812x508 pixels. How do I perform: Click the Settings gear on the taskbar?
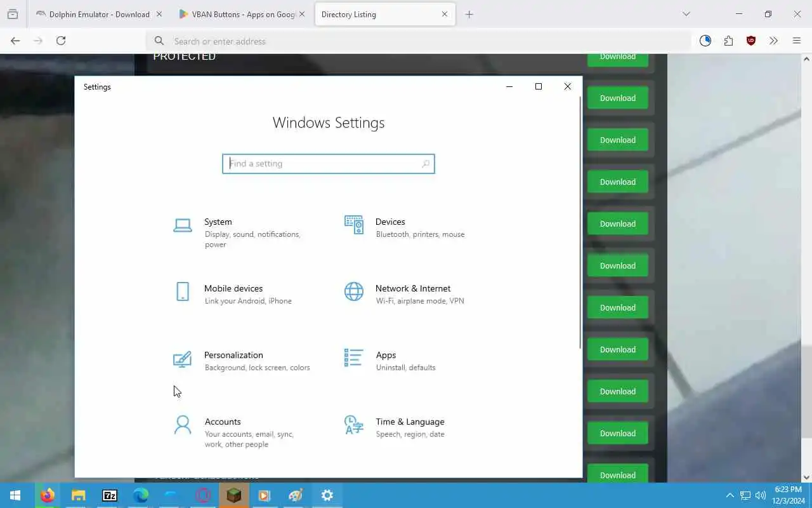point(327,495)
